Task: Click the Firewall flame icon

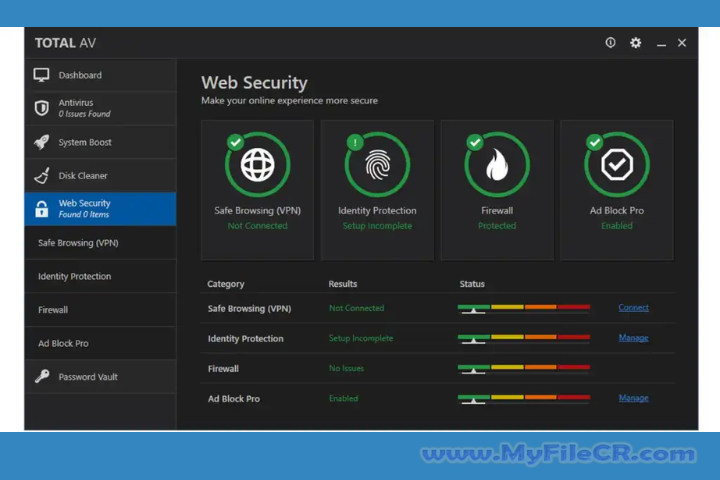Action: [497, 164]
